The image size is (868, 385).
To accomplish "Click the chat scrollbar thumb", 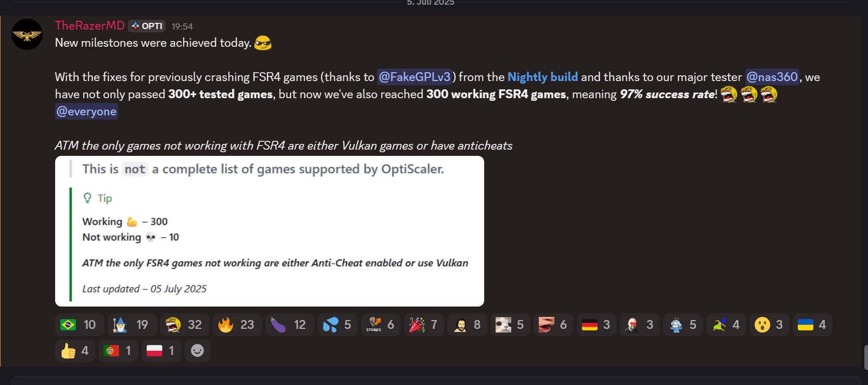I will pyautogui.click(x=865, y=357).
